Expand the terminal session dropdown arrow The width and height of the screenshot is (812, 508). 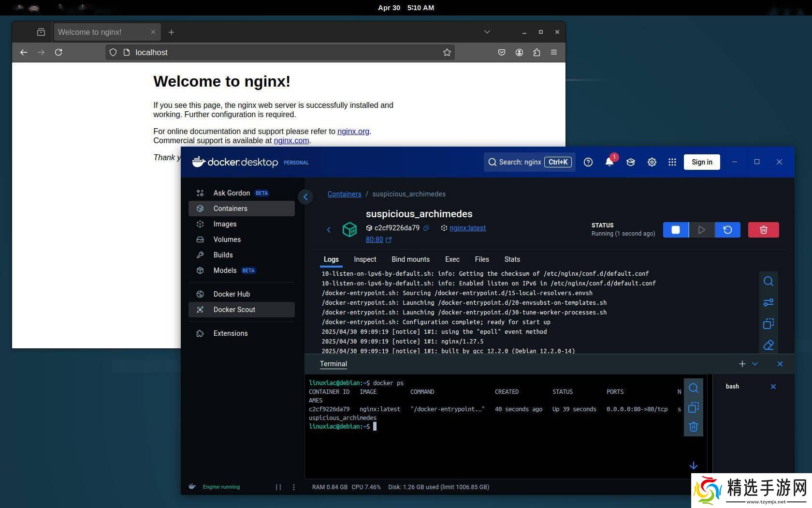click(755, 364)
